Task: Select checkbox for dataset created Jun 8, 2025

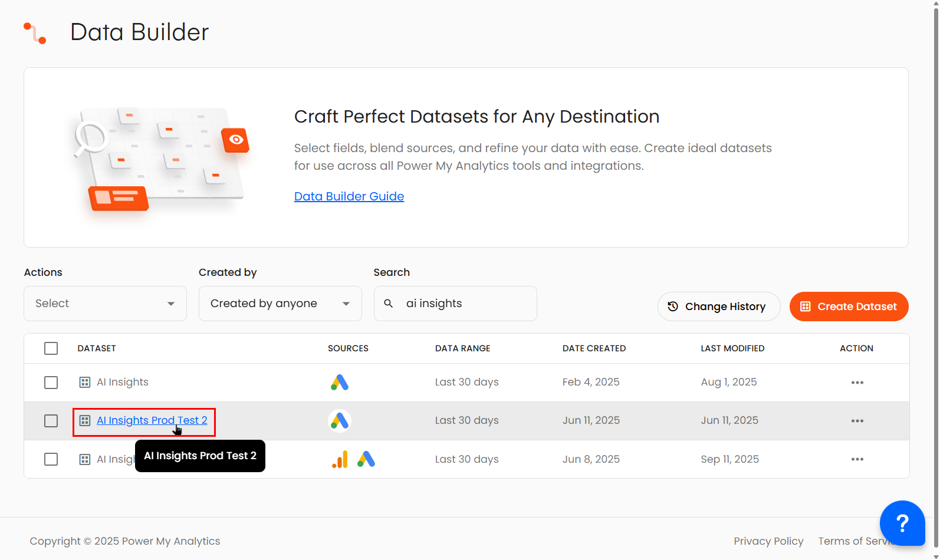Action: coord(51,459)
